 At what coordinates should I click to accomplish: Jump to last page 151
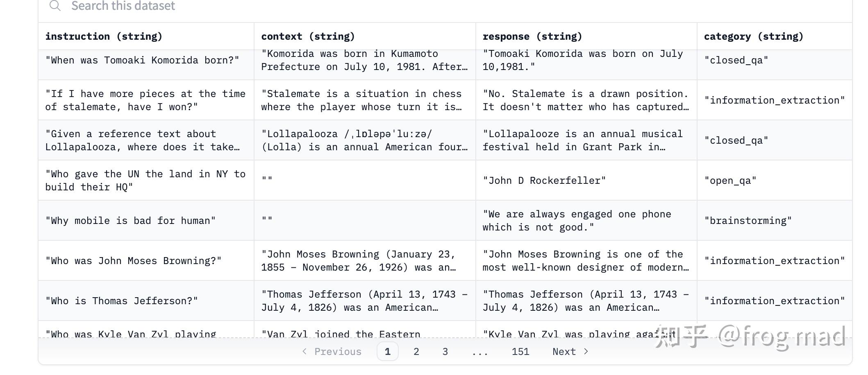[x=520, y=352]
